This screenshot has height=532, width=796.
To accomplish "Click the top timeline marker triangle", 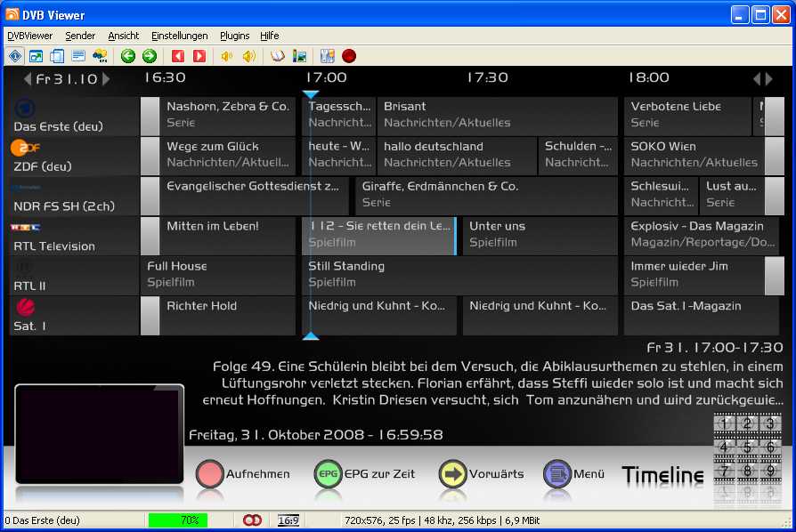I will coord(310,94).
